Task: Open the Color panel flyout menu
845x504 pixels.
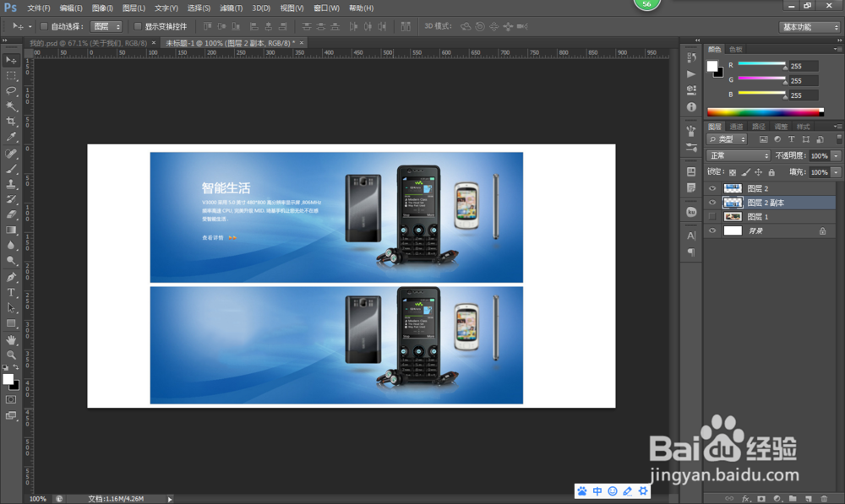Action: tap(837, 49)
